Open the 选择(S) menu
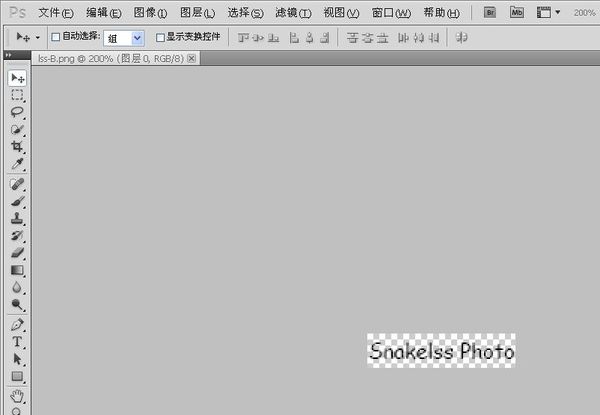The width and height of the screenshot is (600, 415). pos(245,13)
